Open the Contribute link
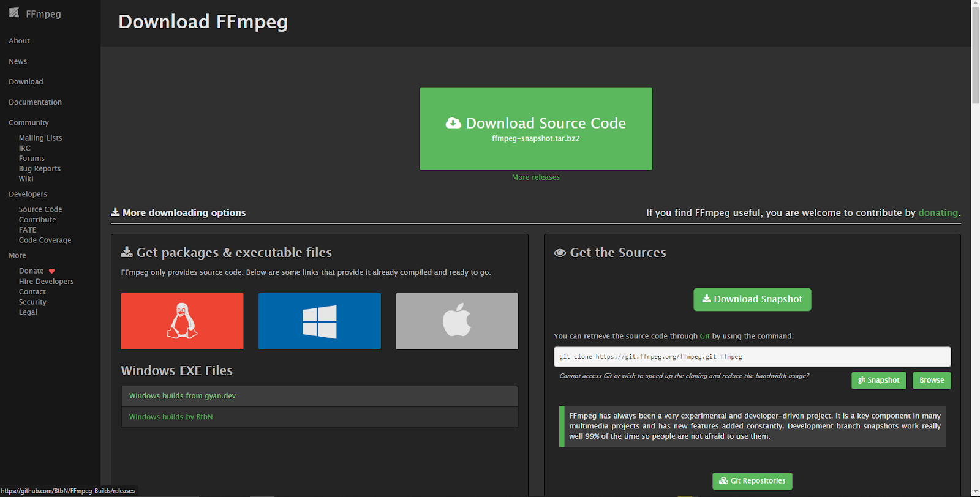The width and height of the screenshot is (980, 497). [x=37, y=220]
